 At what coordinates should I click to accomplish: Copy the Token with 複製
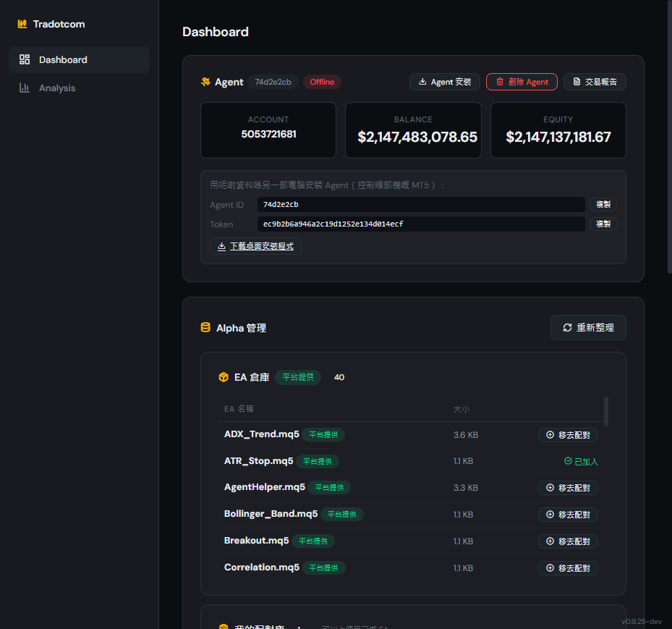[x=603, y=224]
